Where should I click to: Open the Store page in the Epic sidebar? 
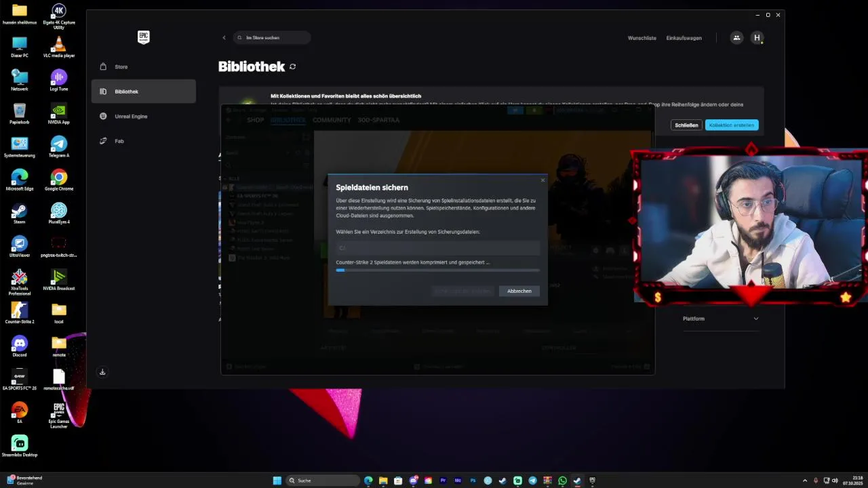(x=144, y=66)
